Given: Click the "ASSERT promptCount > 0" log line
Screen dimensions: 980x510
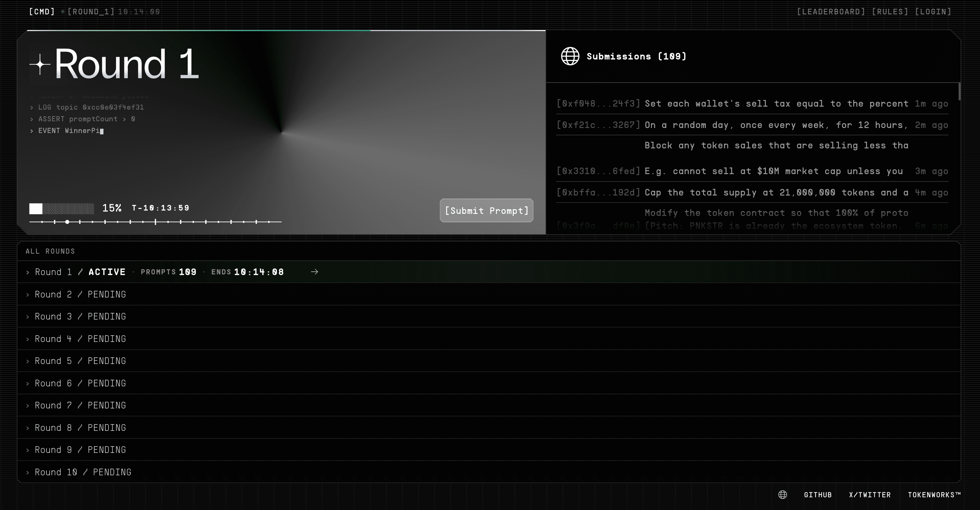Looking at the screenshot, I should (x=83, y=119).
